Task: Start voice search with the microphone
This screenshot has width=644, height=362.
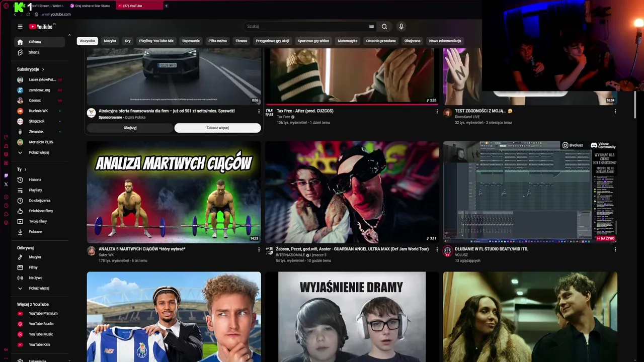Action: click(401, 27)
